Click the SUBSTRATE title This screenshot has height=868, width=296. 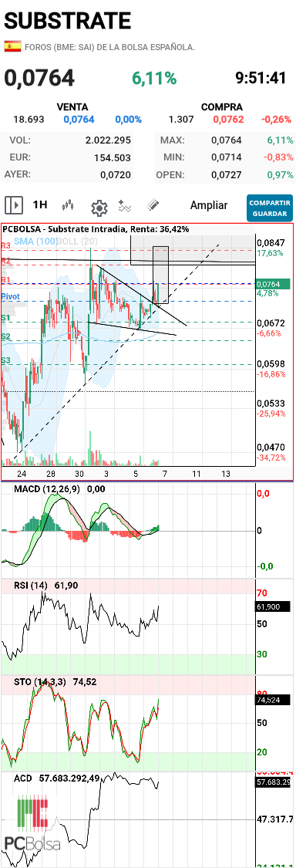tap(68, 21)
